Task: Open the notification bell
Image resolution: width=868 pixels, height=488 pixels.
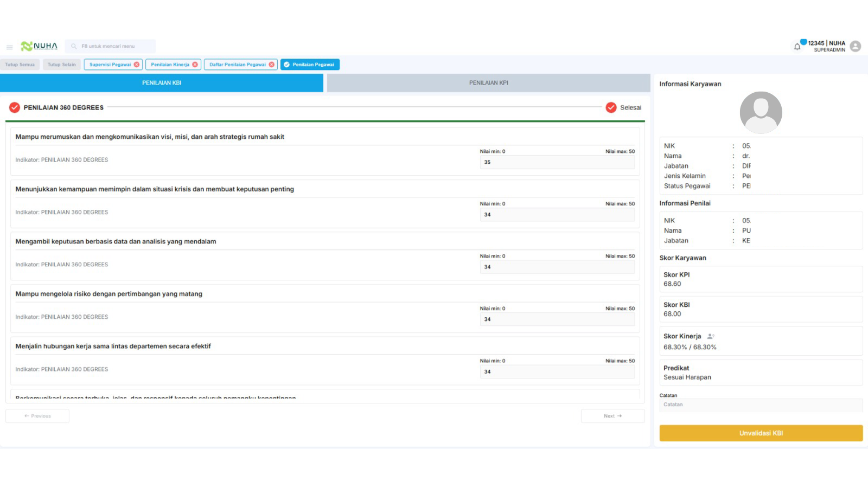Action: (797, 47)
